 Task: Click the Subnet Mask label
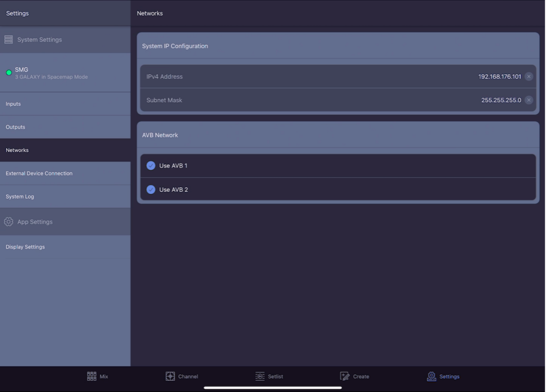click(164, 100)
